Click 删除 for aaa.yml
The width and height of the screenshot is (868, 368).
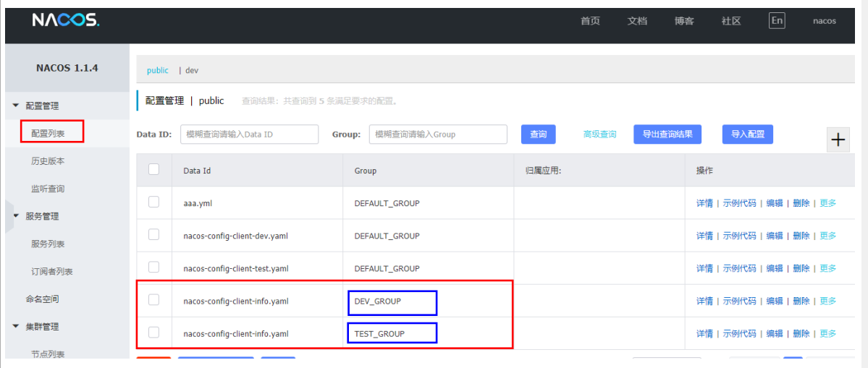click(801, 203)
